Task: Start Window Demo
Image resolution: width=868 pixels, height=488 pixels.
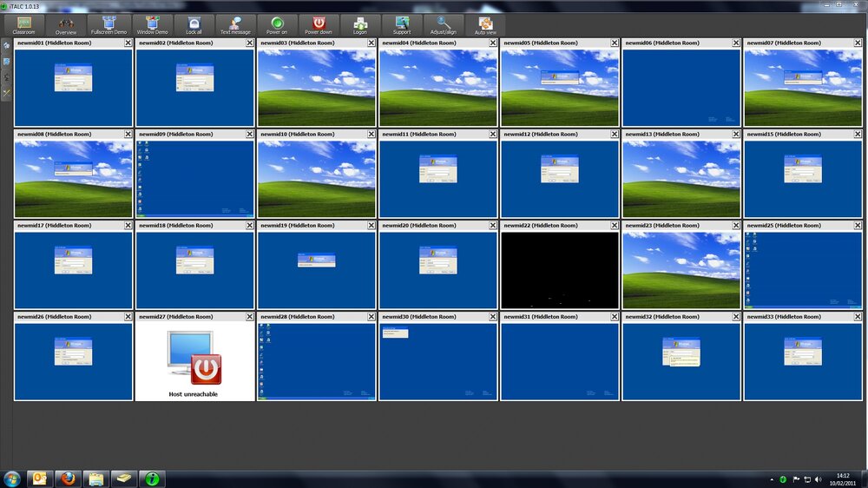Action: pos(152,25)
